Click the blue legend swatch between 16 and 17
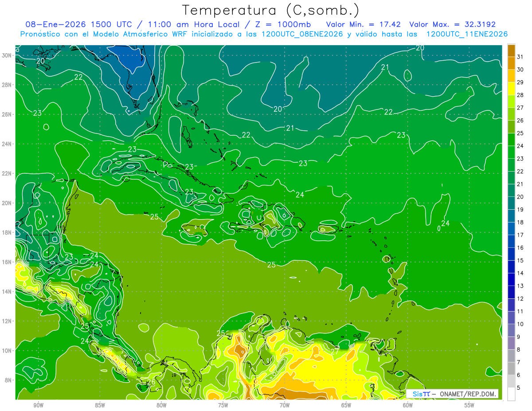The image size is (532, 411). coord(511,241)
